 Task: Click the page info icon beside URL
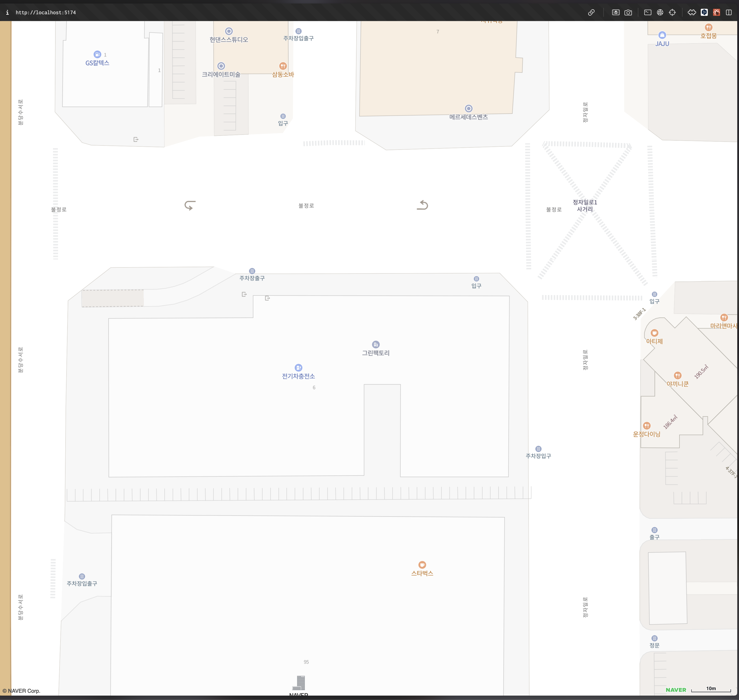[7, 12]
